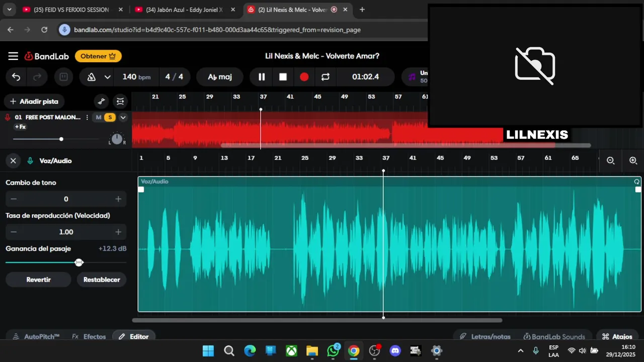Click the Restablecer button
The height and width of the screenshot is (362, 644).
(102, 280)
